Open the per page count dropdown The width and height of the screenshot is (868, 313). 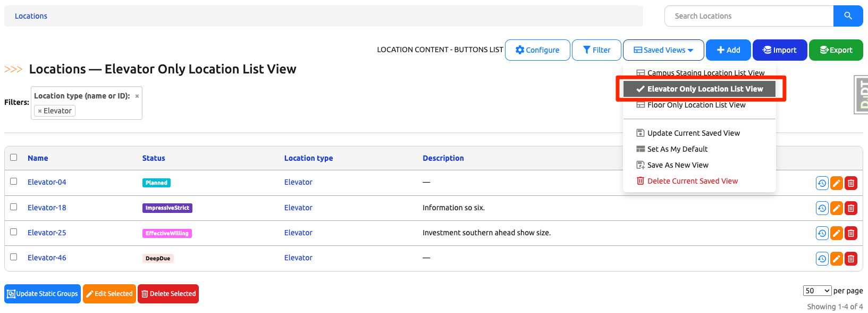tap(817, 291)
